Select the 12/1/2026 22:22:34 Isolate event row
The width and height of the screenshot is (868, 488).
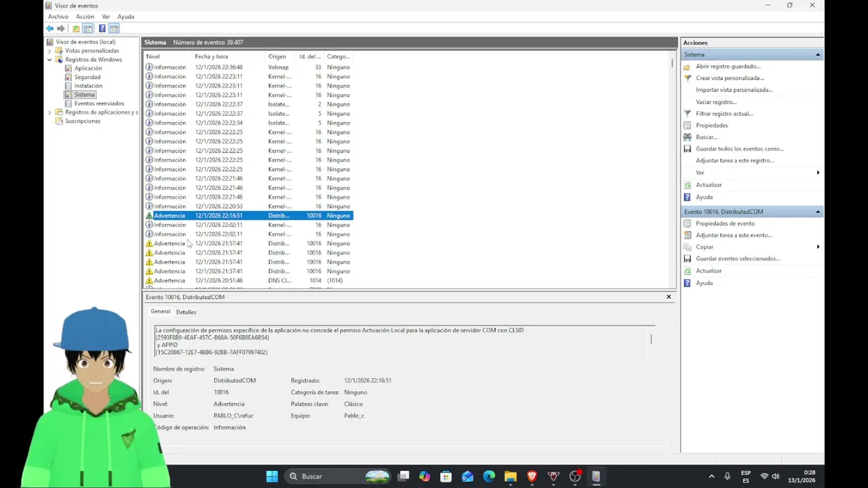(x=248, y=123)
